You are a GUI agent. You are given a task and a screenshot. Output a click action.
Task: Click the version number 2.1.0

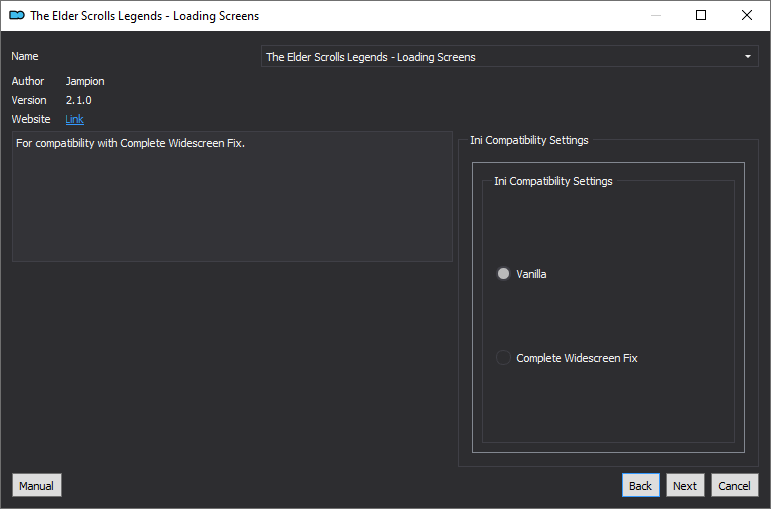pos(79,100)
